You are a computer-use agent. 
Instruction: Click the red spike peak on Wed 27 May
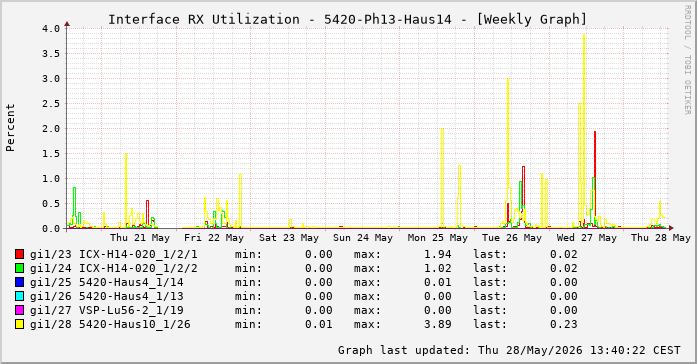click(x=595, y=132)
